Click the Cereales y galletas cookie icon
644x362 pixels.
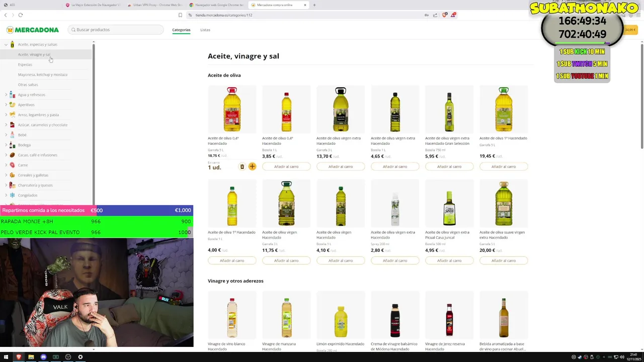tap(12, 175)
